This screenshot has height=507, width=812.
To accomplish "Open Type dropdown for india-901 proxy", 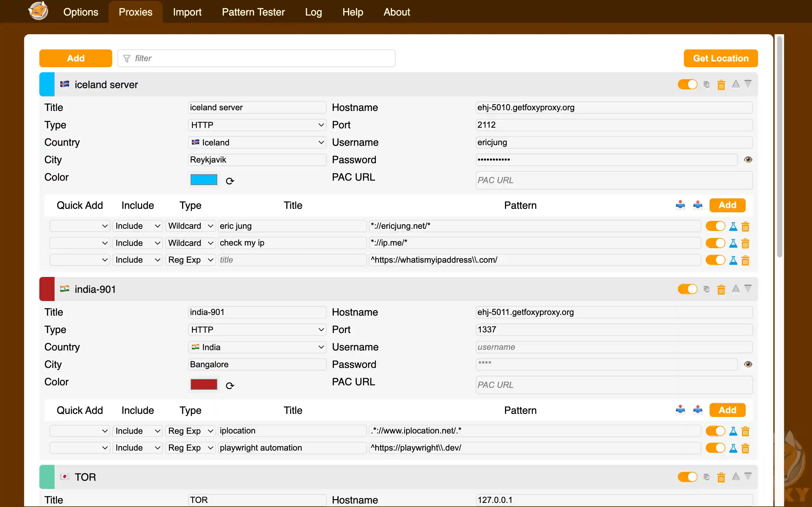I will (x=257, y=330).
